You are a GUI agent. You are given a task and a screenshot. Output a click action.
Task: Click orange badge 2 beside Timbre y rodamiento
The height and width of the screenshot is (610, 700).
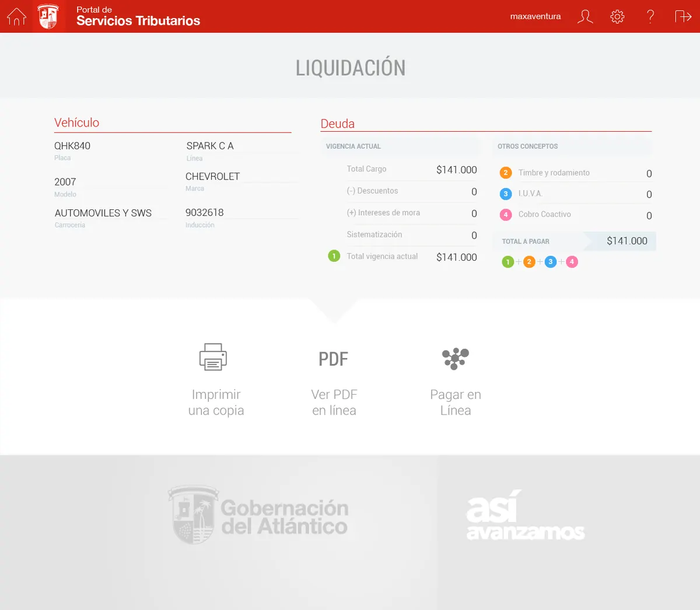pyautogui.click(x=506, y=173)
